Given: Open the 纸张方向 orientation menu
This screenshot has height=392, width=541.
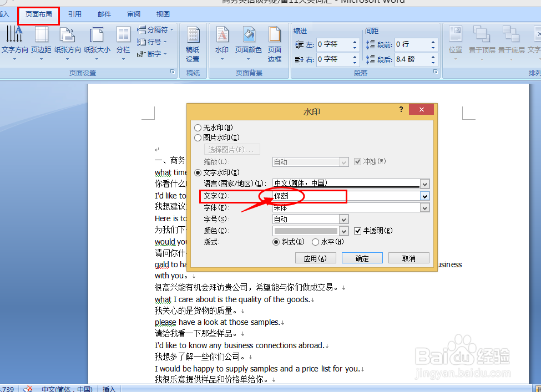Looking at the screenshot, I should coord(67,43).
